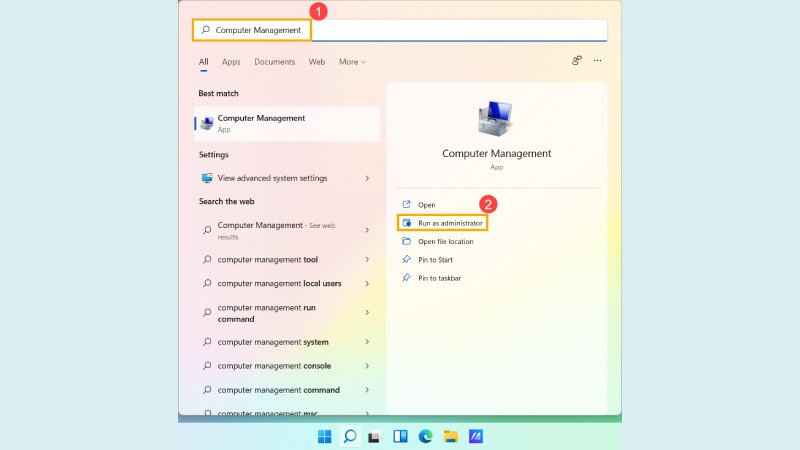
Task: Open the Windows Start button on taskbar
Action: pos(324,436)
